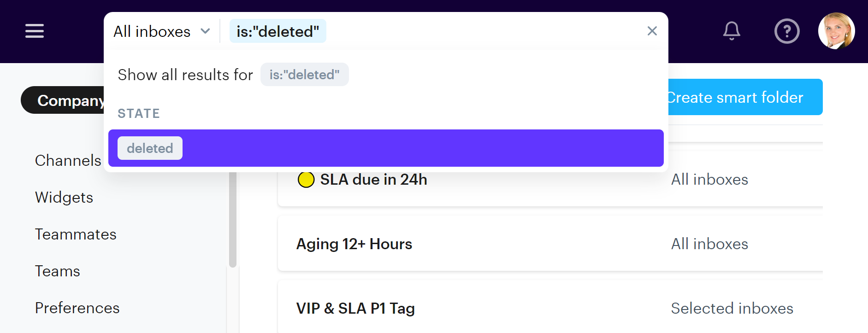Open the SLA due in 24h smart folder
Screen dimensions: 868x333
coord(373,180)
